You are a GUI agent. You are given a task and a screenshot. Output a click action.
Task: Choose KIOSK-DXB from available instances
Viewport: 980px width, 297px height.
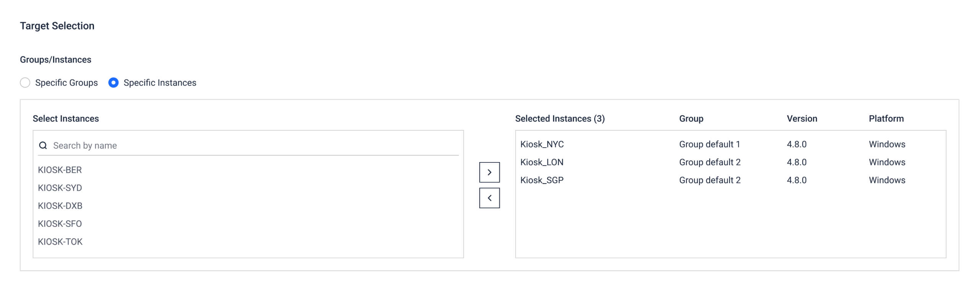pyautogui.click(x=60, y=206)
